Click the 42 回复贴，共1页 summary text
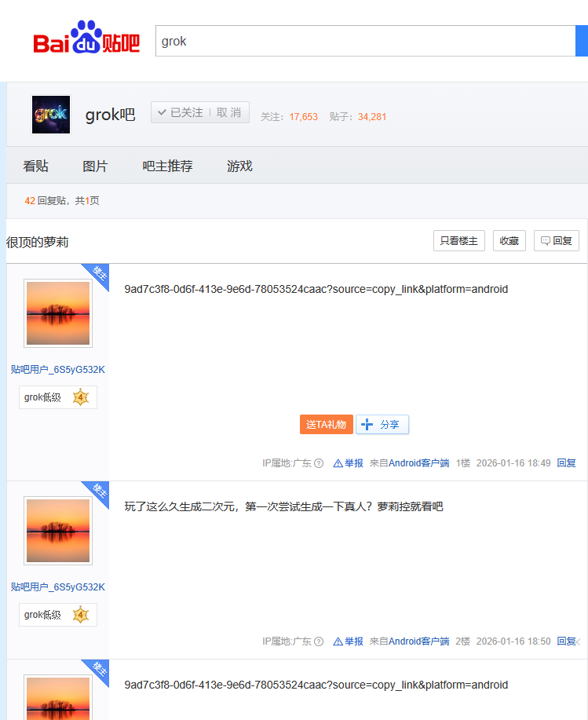Screen dimensions: 588x720 pos(62,201)
